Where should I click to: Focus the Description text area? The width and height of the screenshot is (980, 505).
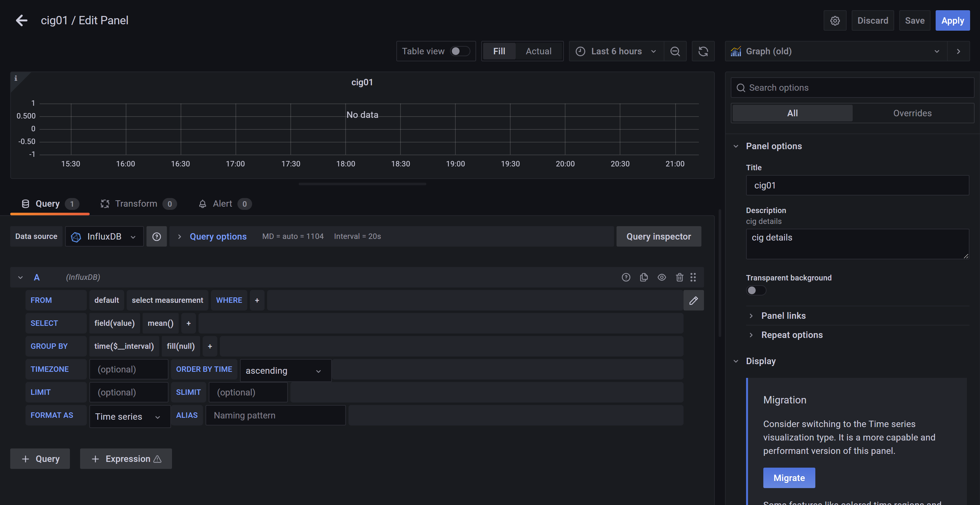tap(857, 244)
